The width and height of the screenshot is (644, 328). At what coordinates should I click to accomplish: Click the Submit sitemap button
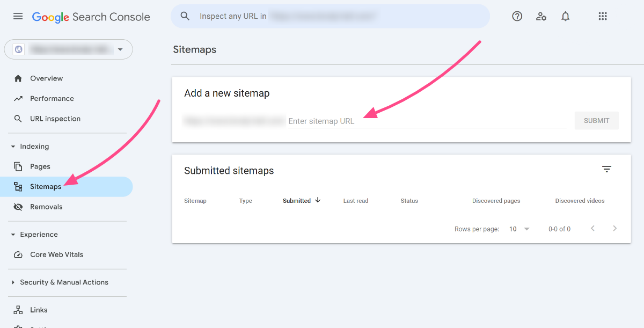click(596, 121)
